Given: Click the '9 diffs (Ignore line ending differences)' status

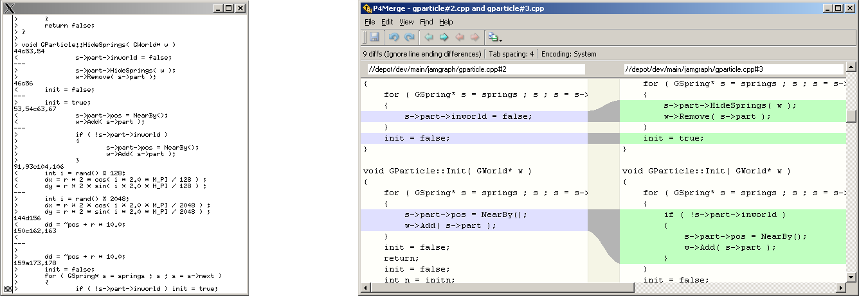Looking at the screenshot, I should point(422,54).
